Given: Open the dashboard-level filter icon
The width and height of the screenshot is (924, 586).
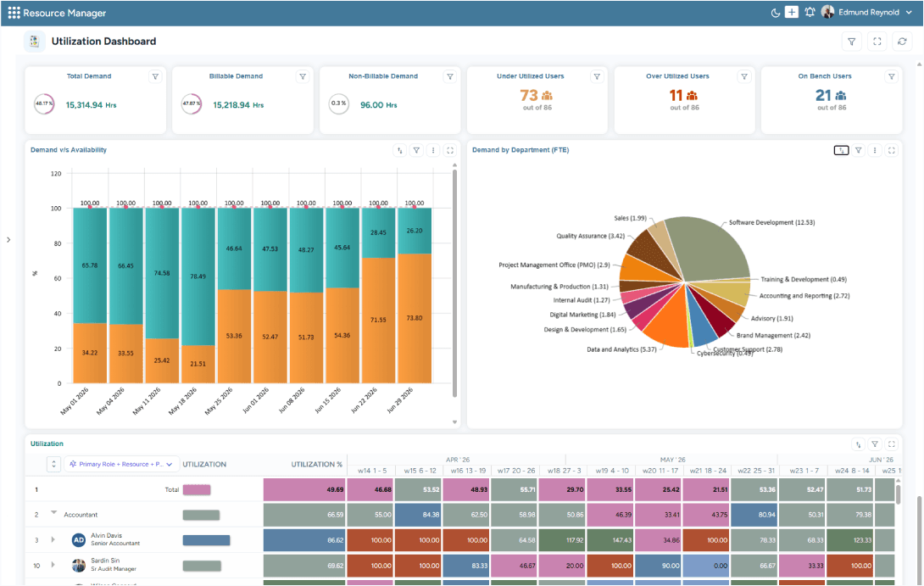Looking at the screenshot, I should click(851, 42).
